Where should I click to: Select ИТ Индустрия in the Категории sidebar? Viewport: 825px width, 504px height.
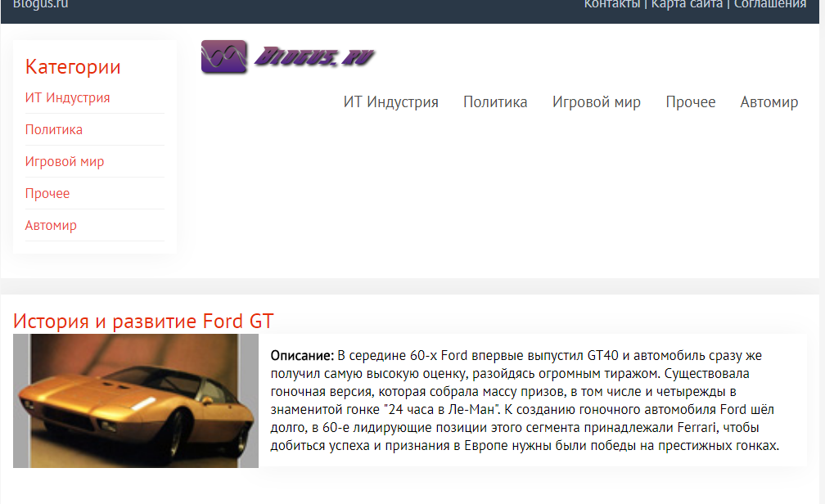[67, 98]
